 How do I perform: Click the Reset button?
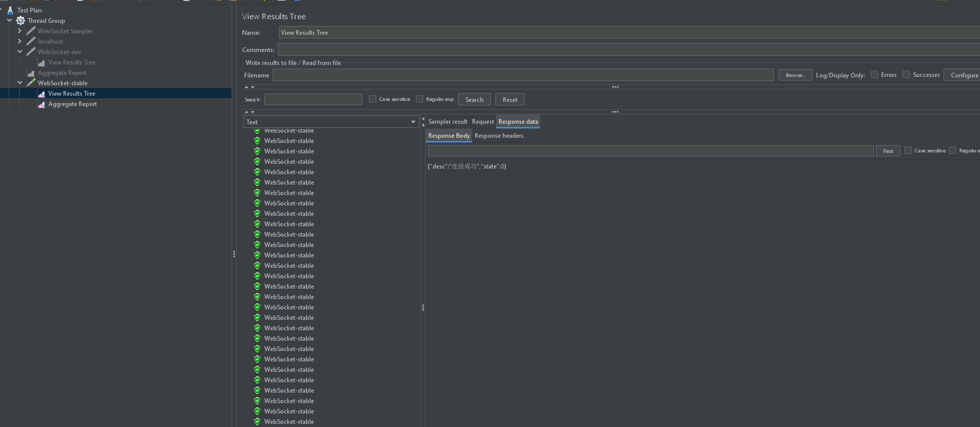point(510,99)
